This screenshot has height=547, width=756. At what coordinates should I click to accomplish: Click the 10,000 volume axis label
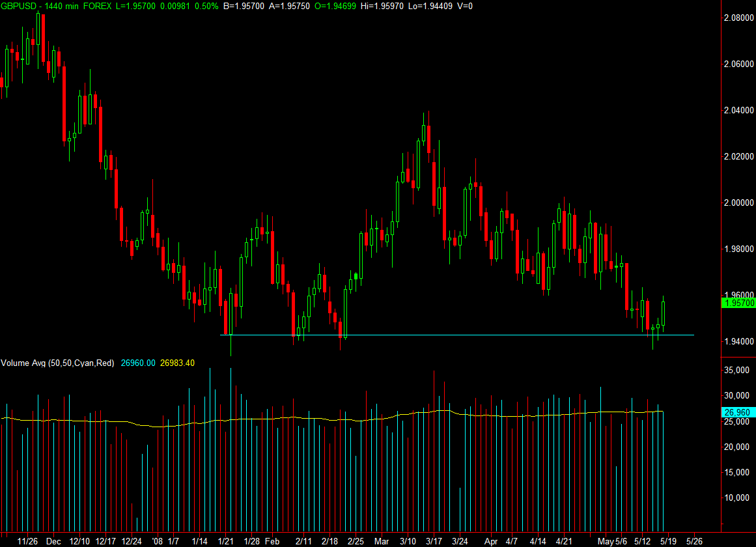pos(736,498)
